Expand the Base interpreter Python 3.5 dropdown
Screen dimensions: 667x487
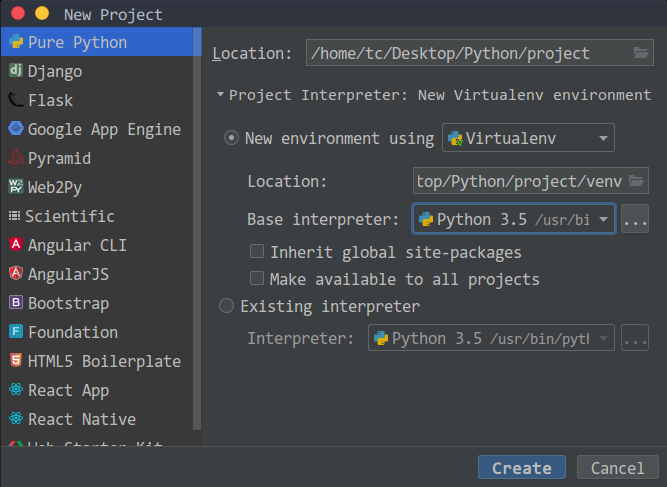tap(604, 219)
